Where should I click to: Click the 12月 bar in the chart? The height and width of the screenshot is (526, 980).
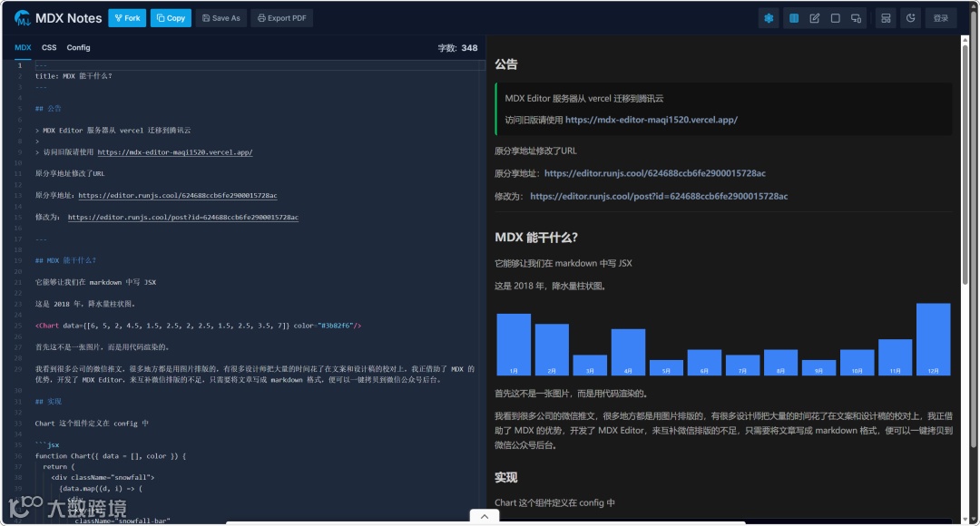pos(933,339)
